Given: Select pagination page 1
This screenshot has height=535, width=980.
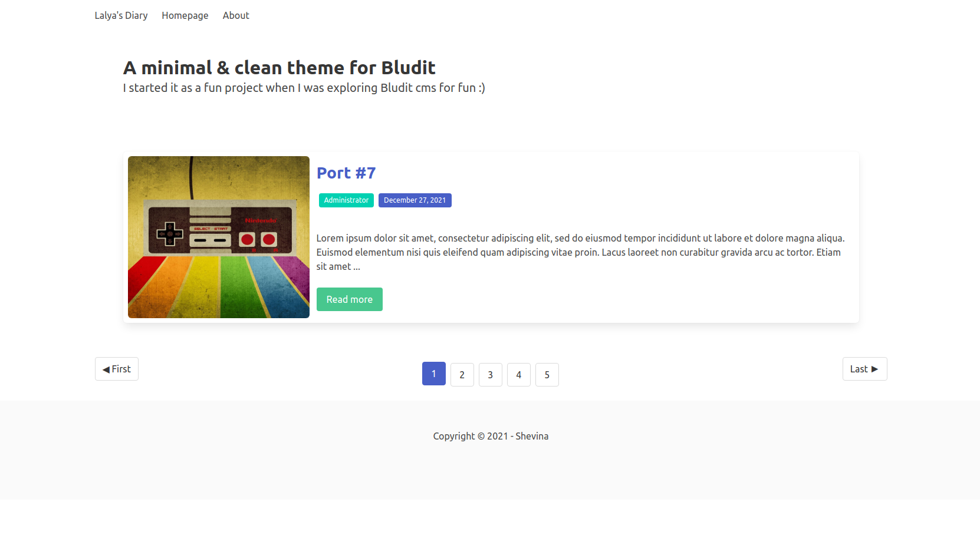Looking at the screenshot, I should click(x=434, y=374).
